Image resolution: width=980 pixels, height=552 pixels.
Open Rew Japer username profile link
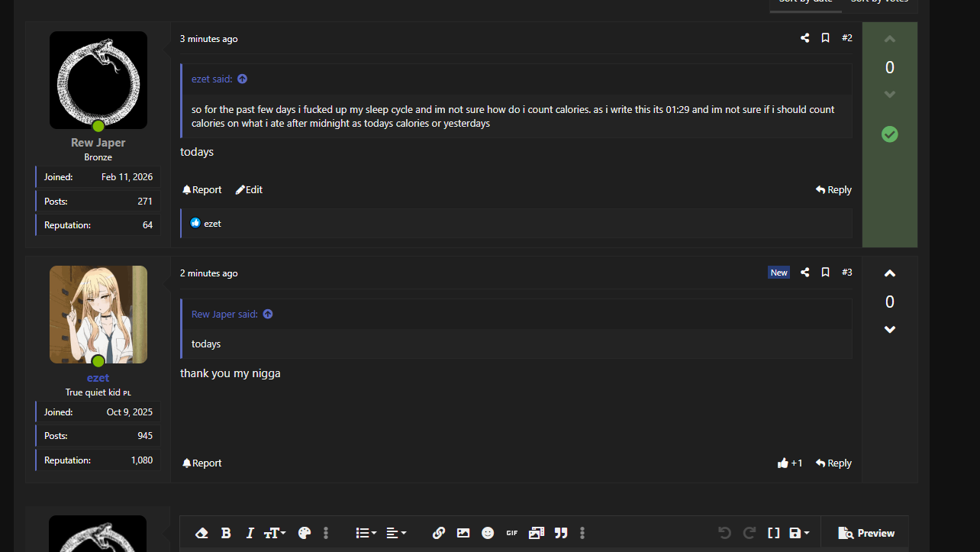98,143
